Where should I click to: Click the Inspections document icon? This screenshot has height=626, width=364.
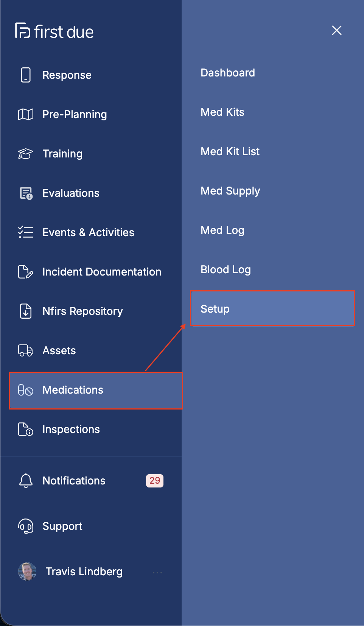(26, 429)
